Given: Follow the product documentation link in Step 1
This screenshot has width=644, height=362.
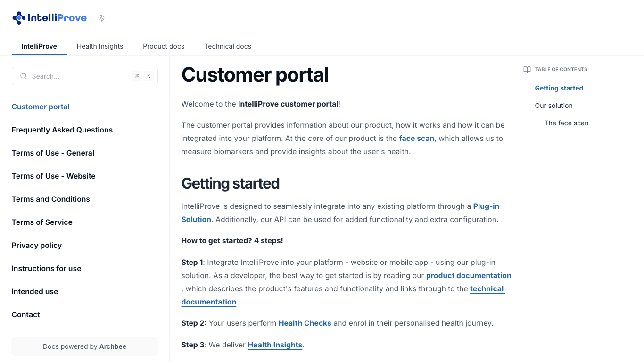Looking at the screenshot, I should (468, 275).
